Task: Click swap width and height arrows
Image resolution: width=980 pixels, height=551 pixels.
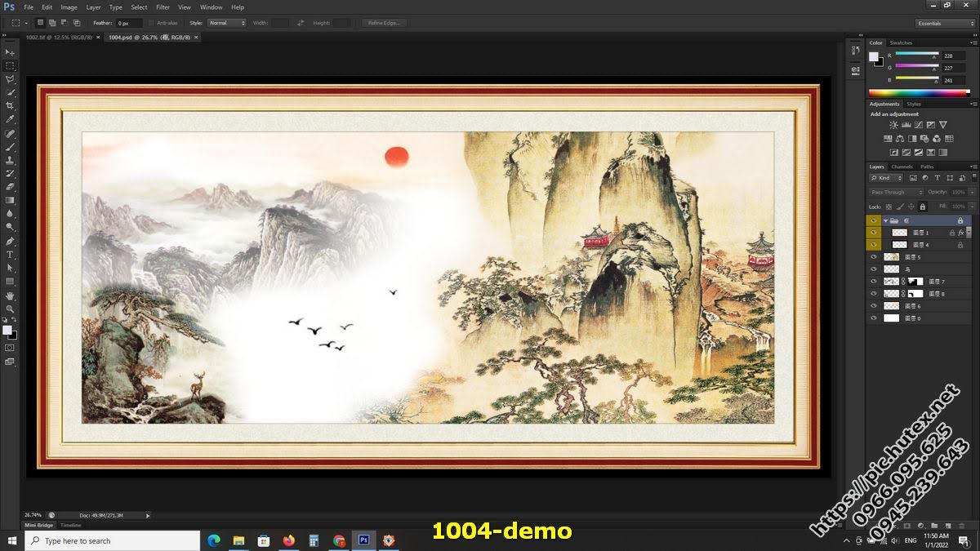Action: click(301, 23)
